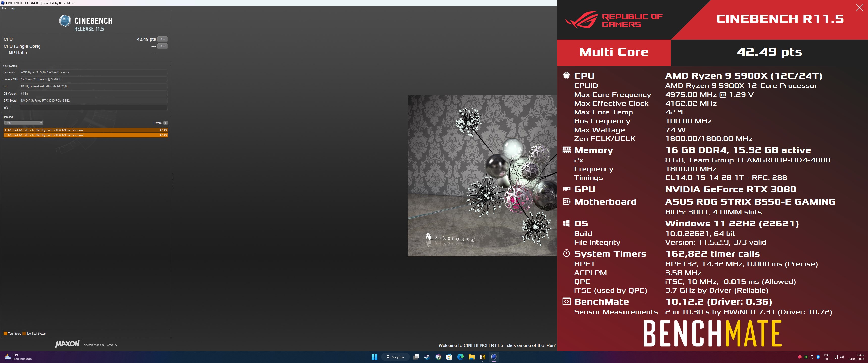This screenshot has width=868, height=363.
Task: Click the OS Windows icon in BenchMate
Action: (566, 223)
